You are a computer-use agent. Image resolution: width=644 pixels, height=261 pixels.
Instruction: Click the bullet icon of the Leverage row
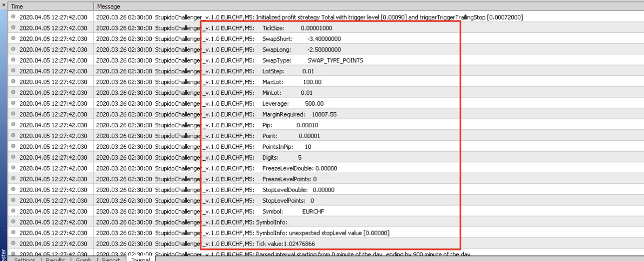(13, 103)
